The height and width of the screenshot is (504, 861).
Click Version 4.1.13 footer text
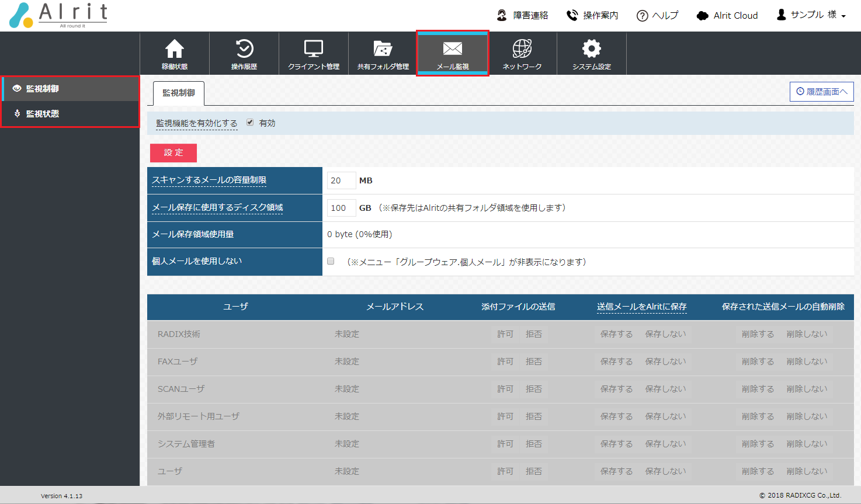pyautogui.click(x=61, y=496)
